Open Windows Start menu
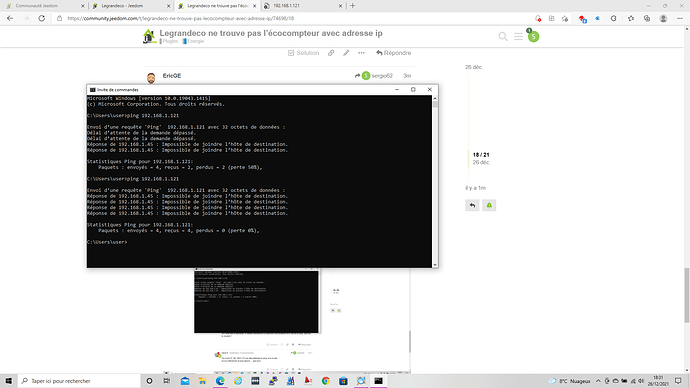The height and width of the screenshot is (388, 690). click(8, 381)
